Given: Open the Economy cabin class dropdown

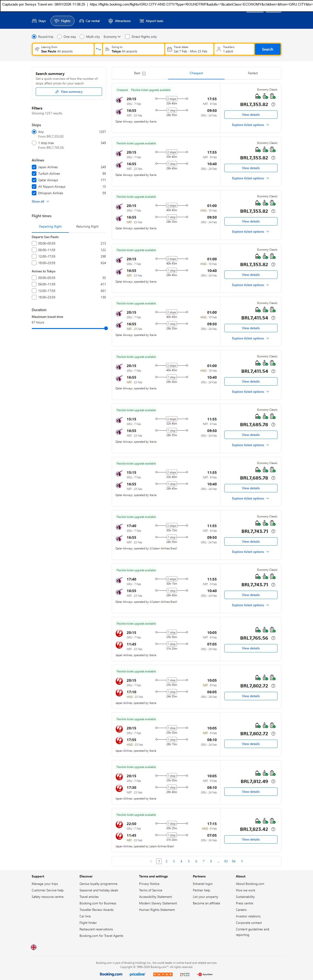Looking at the screenshot, I should click(x=112, y=37).
